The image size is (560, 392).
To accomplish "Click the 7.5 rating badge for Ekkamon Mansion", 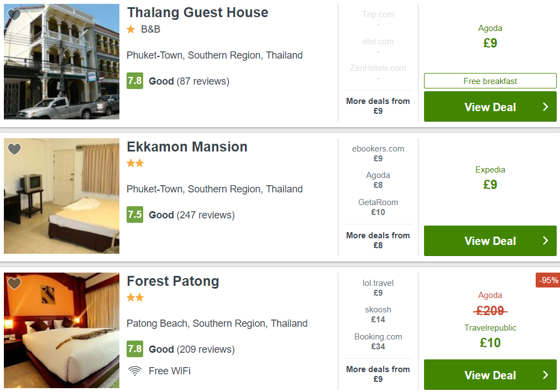I will click(135, 215).
